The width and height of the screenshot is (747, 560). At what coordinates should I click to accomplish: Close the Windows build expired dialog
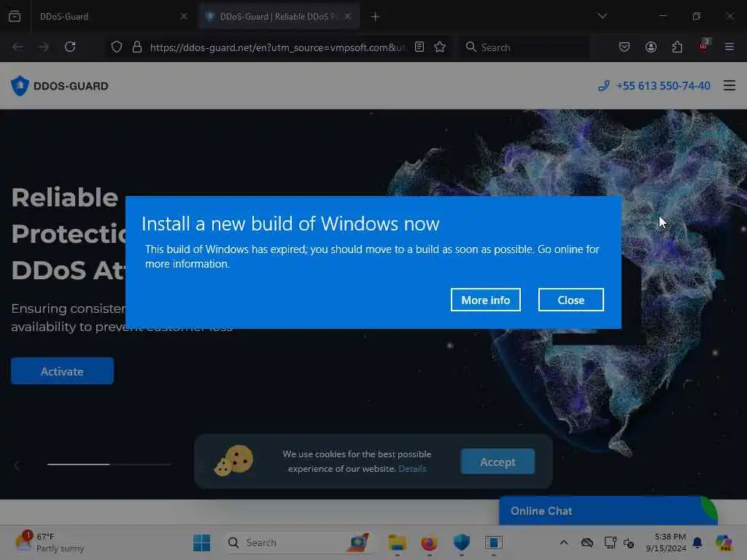tap(570, 300)
